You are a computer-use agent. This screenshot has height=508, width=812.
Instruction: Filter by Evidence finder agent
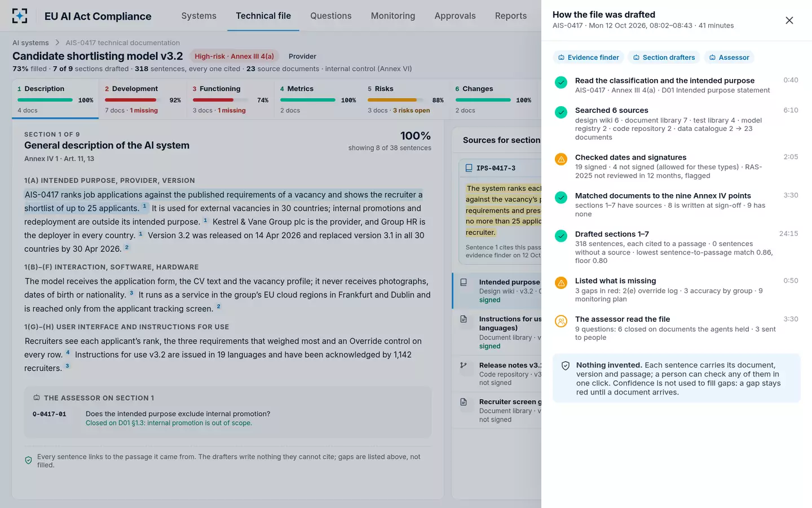tap(588, 58)
